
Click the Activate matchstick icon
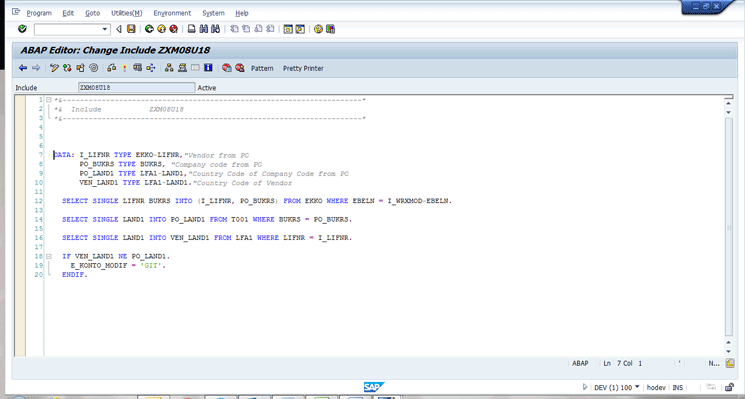coord(124,68)
